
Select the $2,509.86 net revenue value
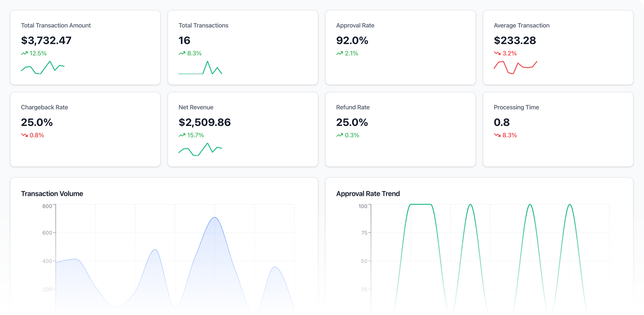coord(205,122)
